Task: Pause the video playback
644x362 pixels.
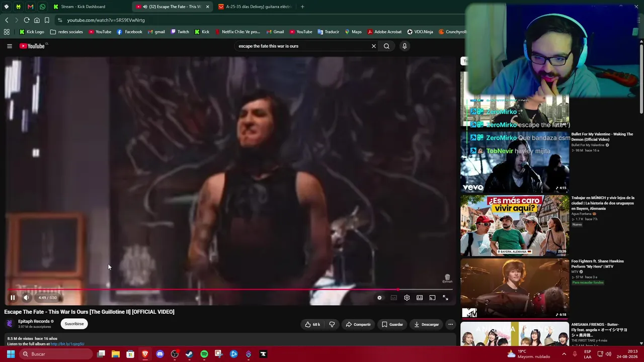Action: [x=13, y=298]
